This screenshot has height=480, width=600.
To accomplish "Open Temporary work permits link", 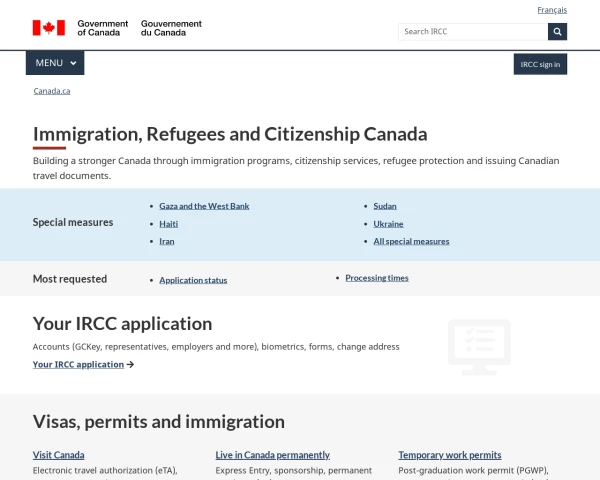I will pyautogui.click(x=450, y=455).
